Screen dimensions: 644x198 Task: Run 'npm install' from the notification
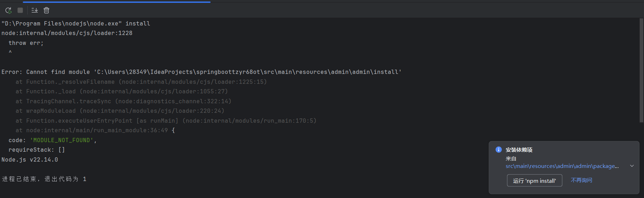click(534, 181)
